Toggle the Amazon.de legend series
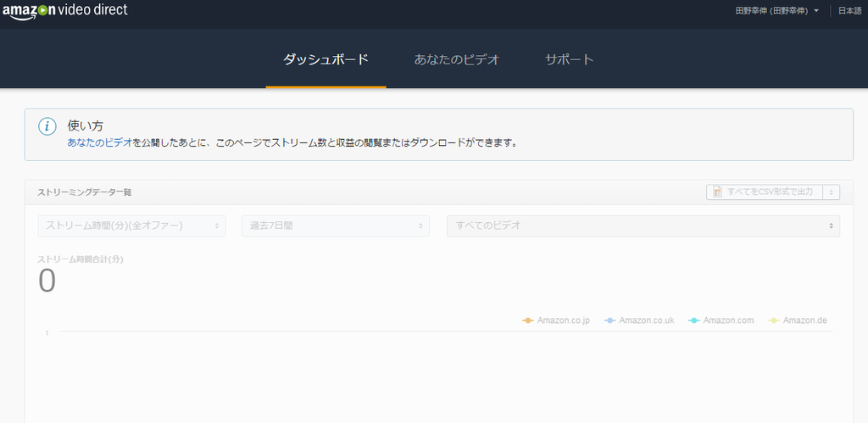This screenshot has width=868, height=423. coord(798,320)
